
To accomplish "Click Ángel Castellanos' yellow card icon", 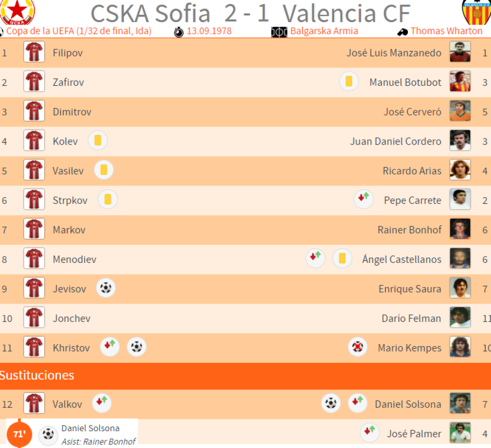I will (x=342, y=258).
